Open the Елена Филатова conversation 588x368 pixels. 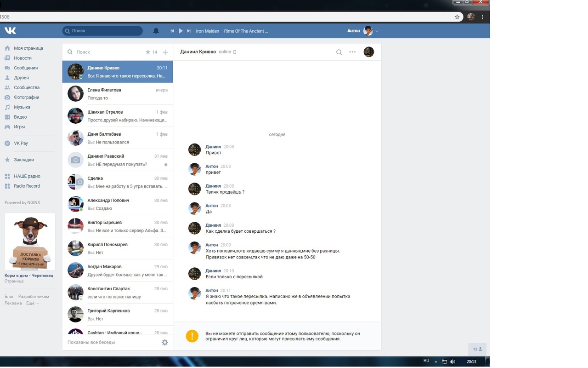[118, 94]
